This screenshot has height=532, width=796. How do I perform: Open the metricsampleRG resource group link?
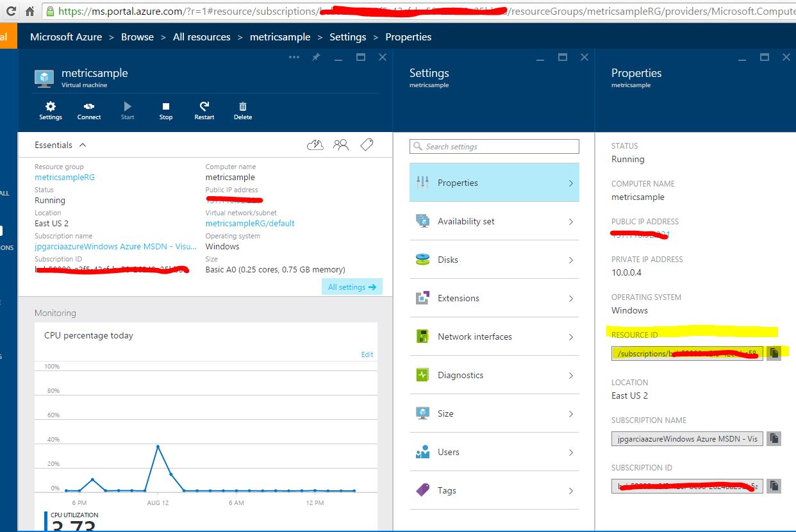click(x=65, y=178)
